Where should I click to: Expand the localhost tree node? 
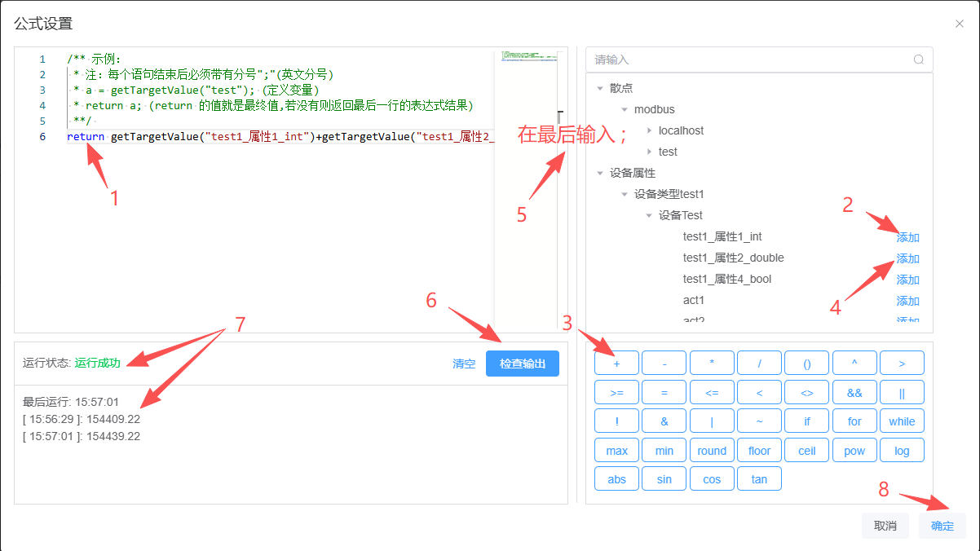pyautogui.click(x=649, y=130)
